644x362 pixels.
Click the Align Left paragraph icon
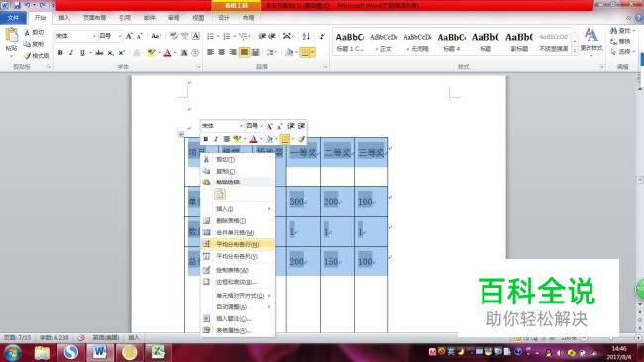[211, 52]
